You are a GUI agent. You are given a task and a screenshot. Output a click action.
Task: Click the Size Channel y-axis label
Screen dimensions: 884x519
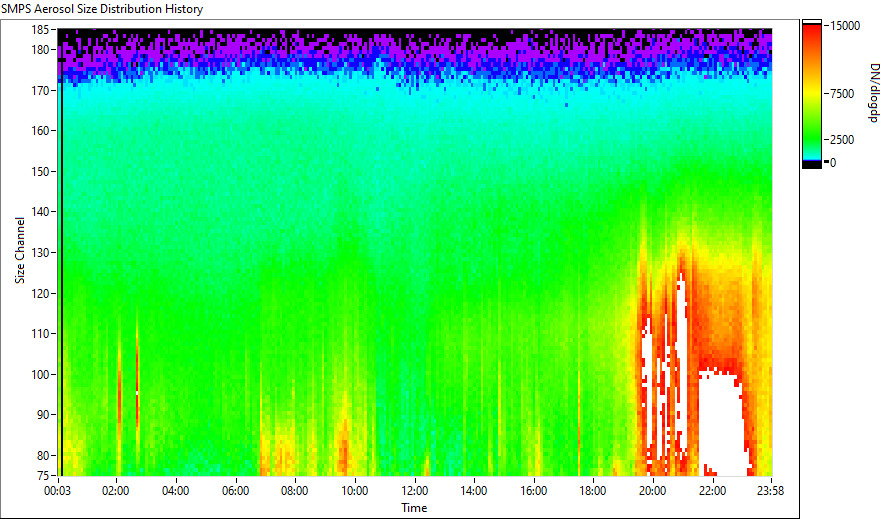20,250
